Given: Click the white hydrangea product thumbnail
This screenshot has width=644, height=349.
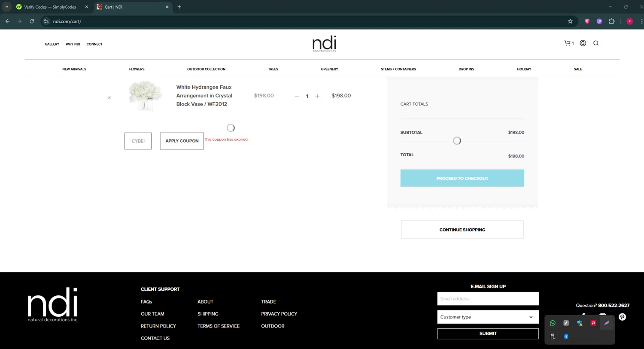Looking at the screenshot, I should [145, 96].
